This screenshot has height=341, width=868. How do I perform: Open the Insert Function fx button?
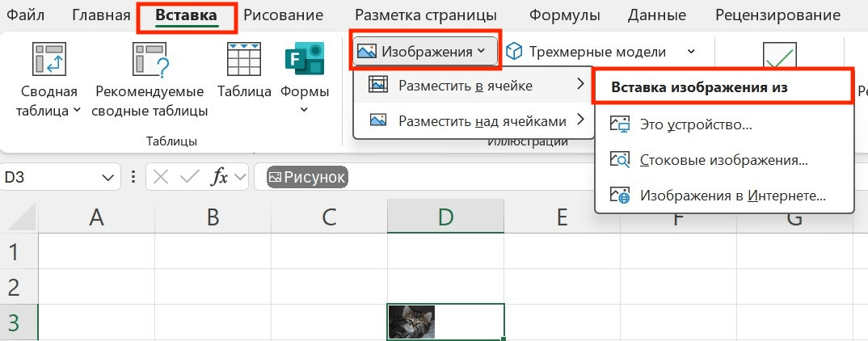[220, 177]
